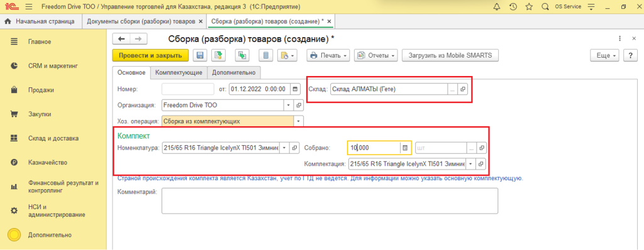Viewport: 644px width, 250px height.
Task: Open help question mark button
Action: [x=630, y=55]
